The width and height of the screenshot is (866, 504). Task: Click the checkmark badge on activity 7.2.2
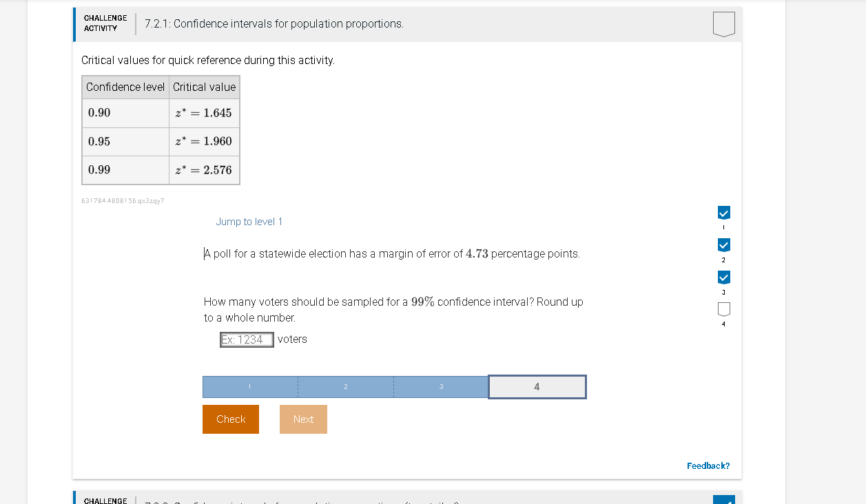click(723, 499)
